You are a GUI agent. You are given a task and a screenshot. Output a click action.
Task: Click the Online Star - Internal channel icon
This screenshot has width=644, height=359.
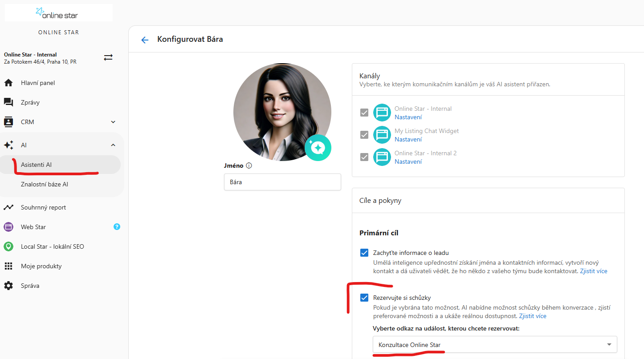tap(382, 113)
